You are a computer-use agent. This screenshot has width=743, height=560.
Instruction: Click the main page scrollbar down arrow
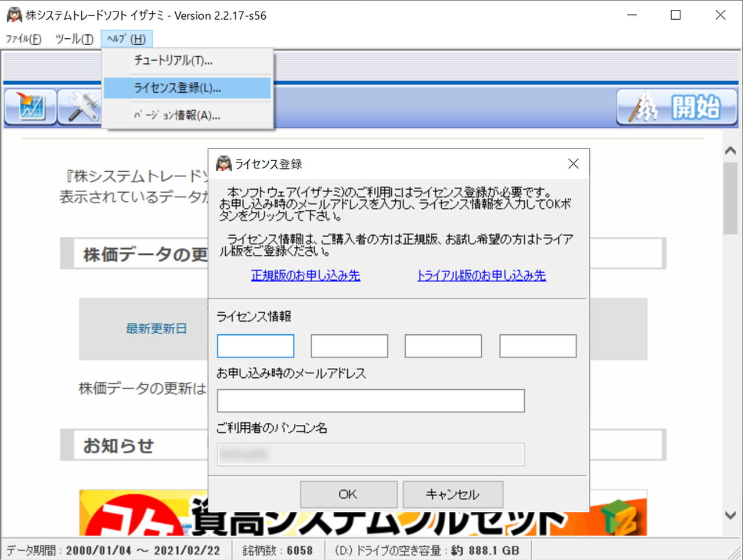coord(730,515)
